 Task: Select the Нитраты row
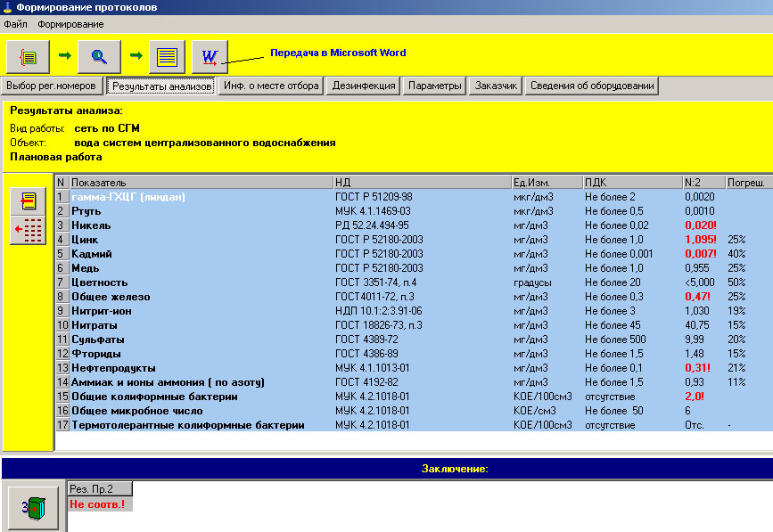click(414, 325)
